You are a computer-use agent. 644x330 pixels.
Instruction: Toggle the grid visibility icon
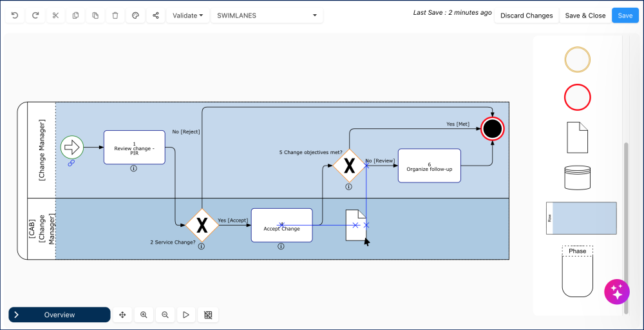click(x=208, y=315)
